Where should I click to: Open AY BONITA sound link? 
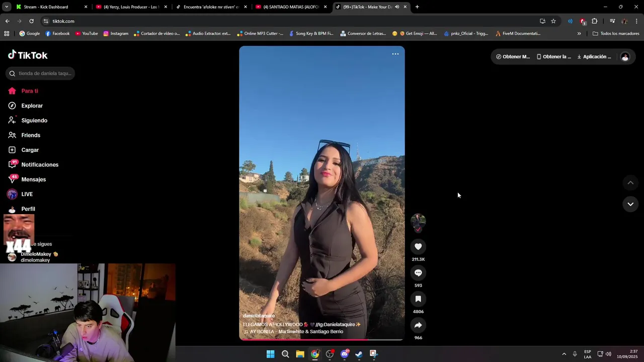tap(293, 332)
